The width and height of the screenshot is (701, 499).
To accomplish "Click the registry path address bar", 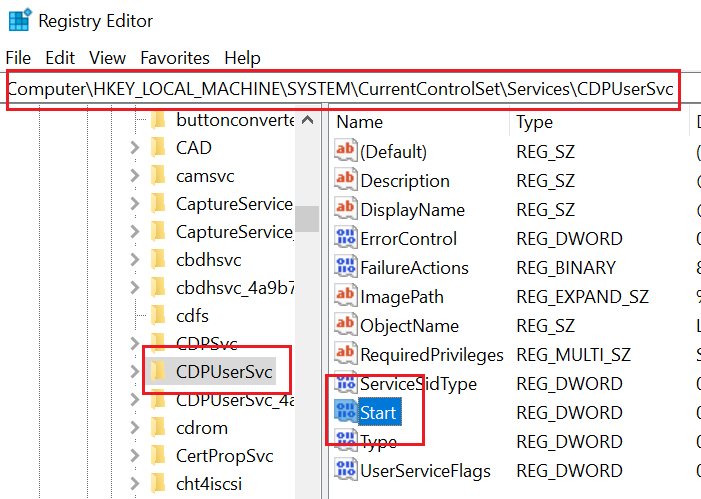I will coord(343,89).
